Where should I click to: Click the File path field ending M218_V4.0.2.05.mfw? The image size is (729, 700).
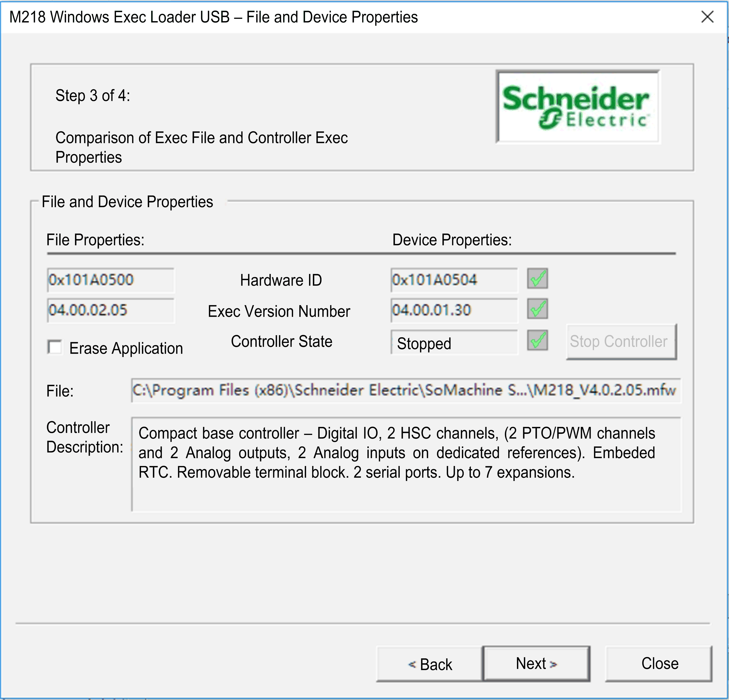pos(406,390)
